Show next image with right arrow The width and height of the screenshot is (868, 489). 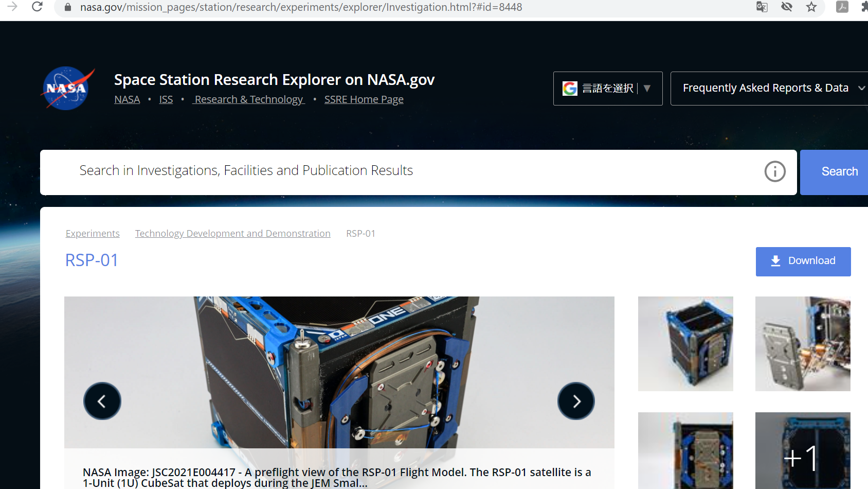(x=576, y=401)
